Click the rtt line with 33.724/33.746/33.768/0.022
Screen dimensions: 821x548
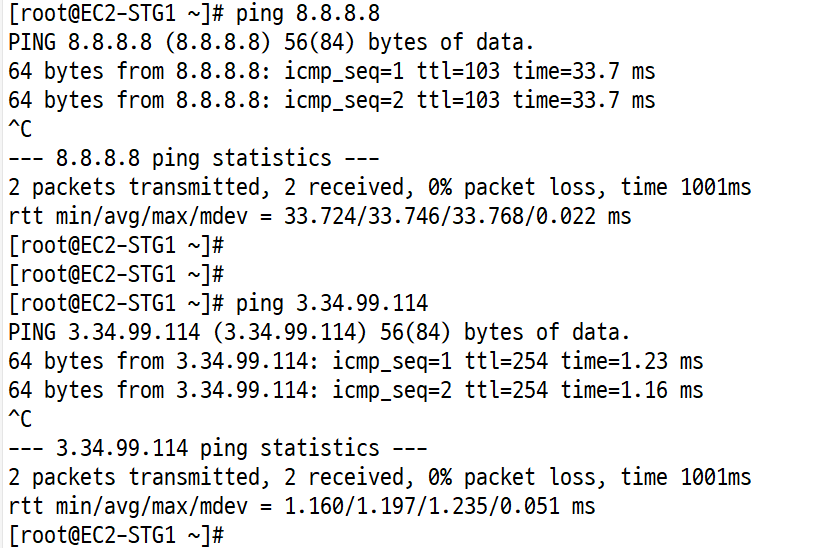[x=320, y=216]
